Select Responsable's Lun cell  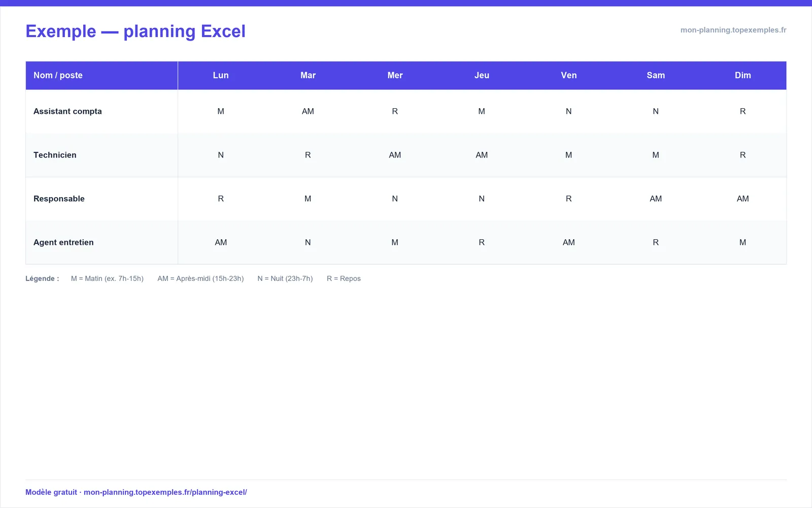pyautogui.click(x=221, y=199)
